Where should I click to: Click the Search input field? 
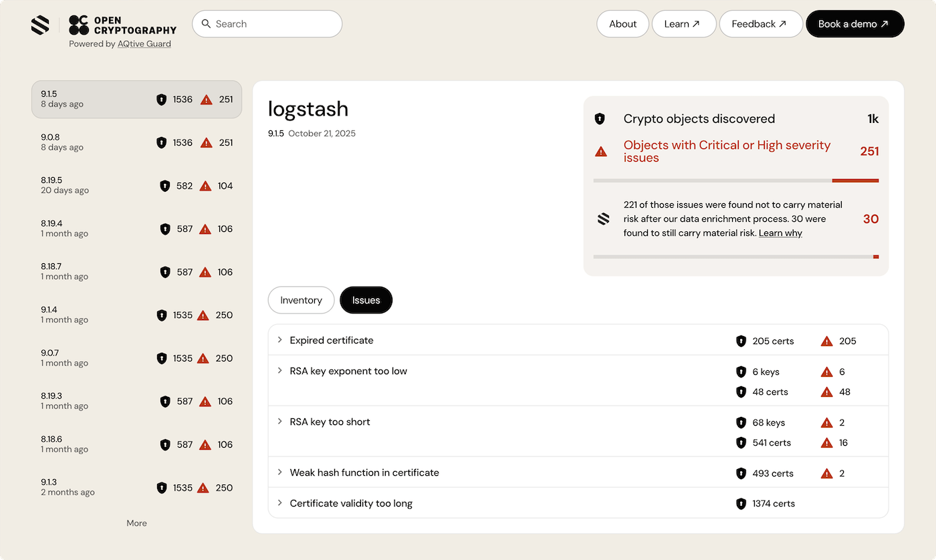[267, 24]
